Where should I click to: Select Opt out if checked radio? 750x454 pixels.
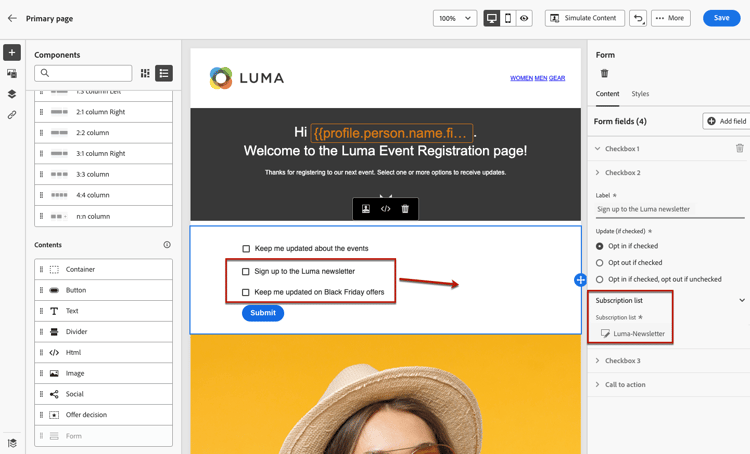pos(599,263)
